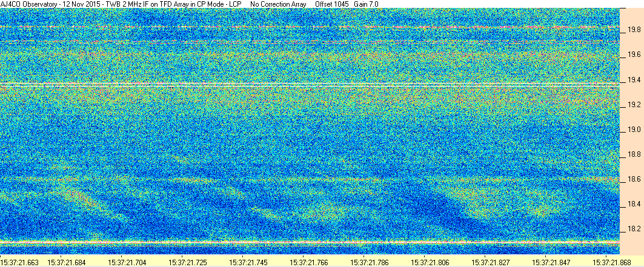Image resolution: width=644 pixels, height=267 pixels.
Task: Click the white interference line near 19.4
Action: [x=310, y=85]
